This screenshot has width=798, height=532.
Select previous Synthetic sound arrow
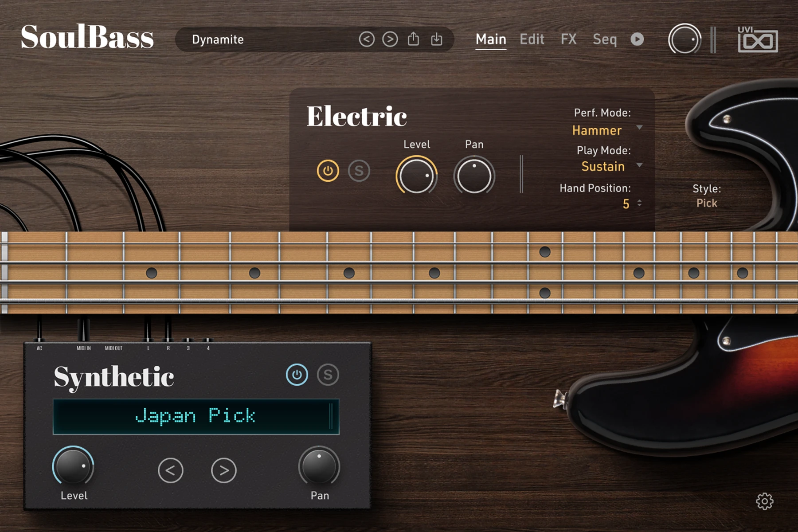click(x=171, y=470)
